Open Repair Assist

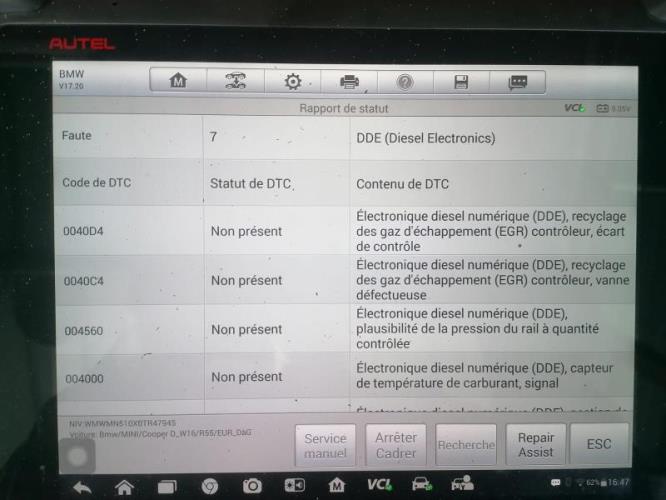(x=536, y=445)
